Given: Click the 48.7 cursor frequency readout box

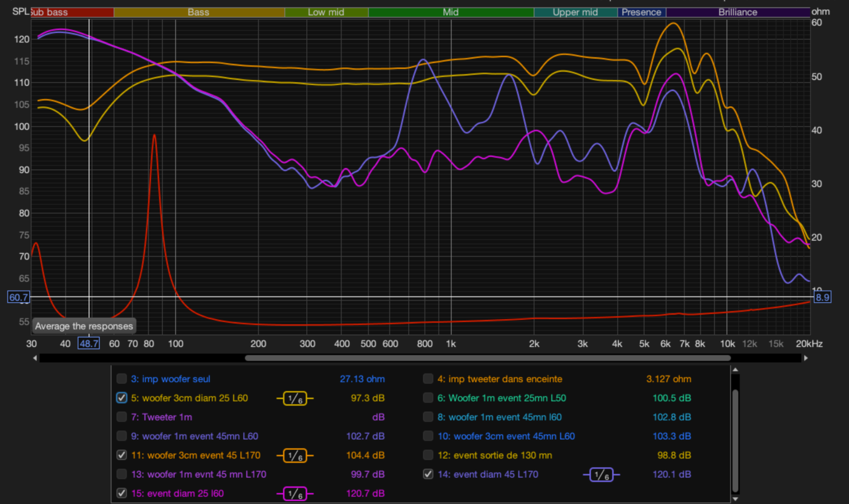Looking at the screenshot, I should tap(89, 344).
